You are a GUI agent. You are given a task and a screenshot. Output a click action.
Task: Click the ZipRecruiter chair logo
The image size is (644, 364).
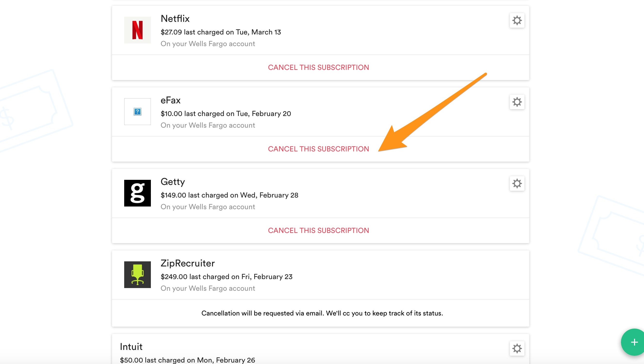point(138,275)
